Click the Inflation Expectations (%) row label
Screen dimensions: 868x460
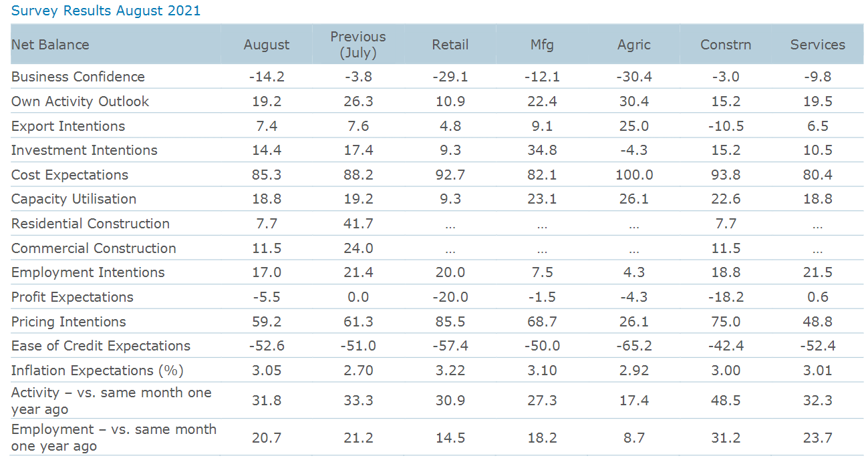pyautogui.click(x=98, y=371)
